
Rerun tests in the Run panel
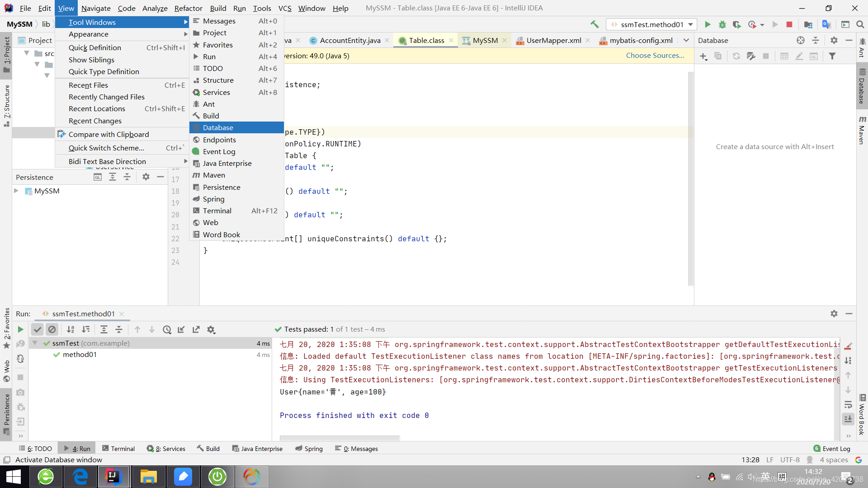point(20,329)
